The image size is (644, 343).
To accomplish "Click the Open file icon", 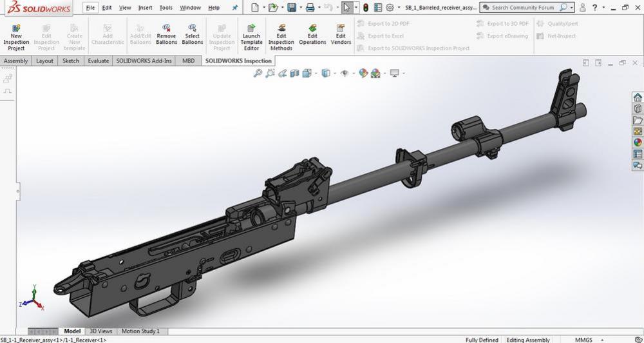I will tap(272, 7).
